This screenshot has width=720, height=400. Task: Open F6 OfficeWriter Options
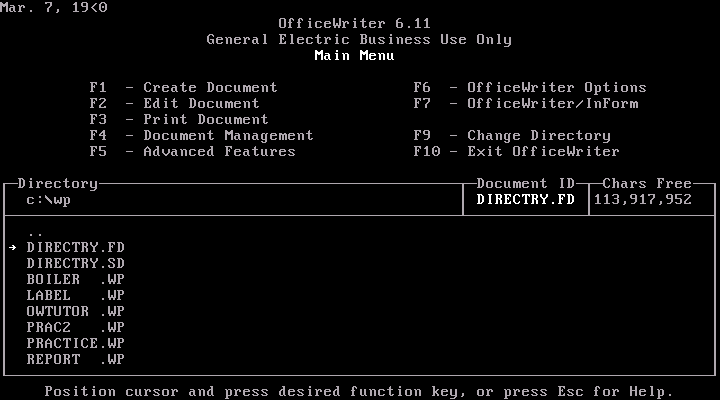[x=530, y=87]
